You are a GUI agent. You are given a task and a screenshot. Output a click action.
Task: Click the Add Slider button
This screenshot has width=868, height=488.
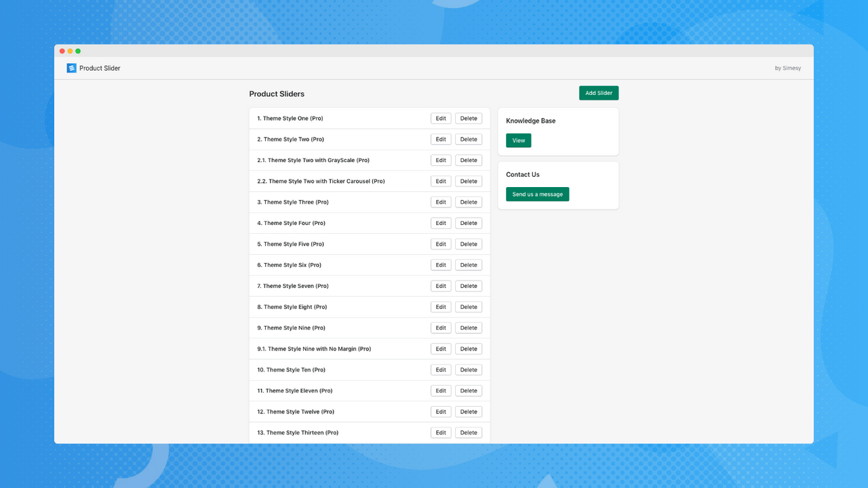[598, 93]
